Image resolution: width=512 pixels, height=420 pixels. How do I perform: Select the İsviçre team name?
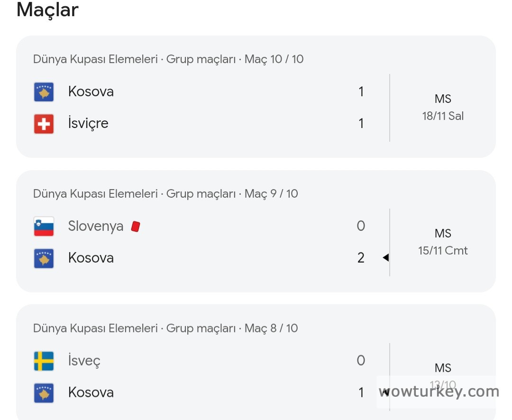click(x=88, y=124)
